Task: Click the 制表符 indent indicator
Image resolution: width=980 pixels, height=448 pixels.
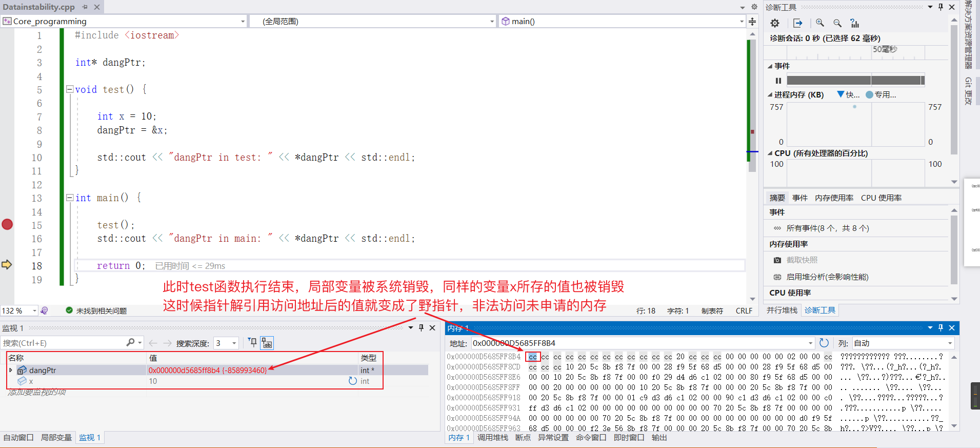Action: (x=712, y=311)
